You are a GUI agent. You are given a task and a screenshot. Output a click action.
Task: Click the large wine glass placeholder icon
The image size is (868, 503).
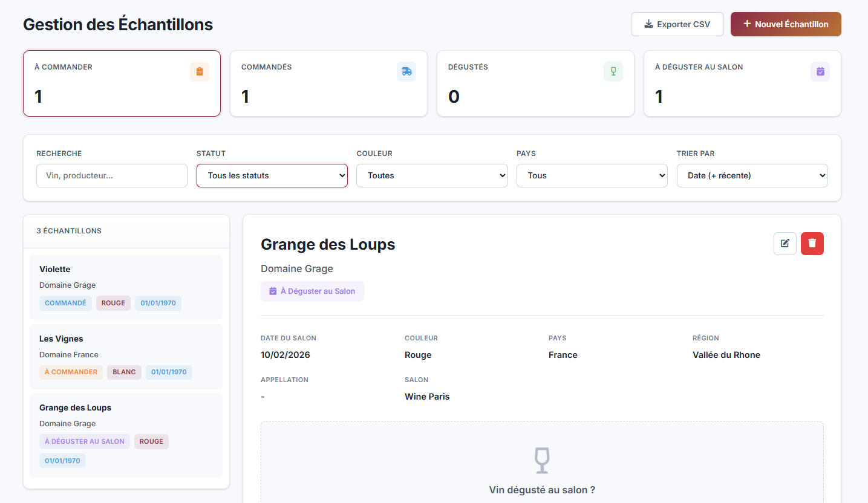point(542,460)
